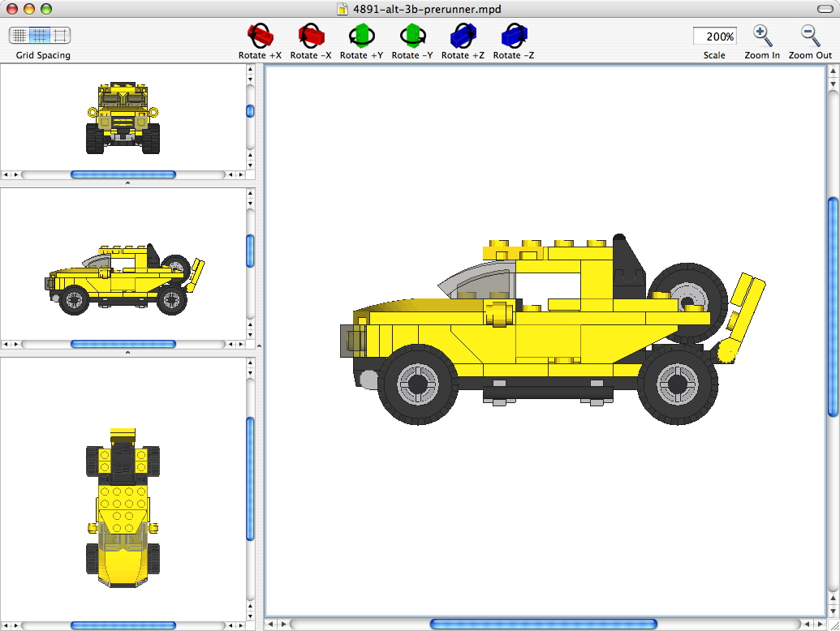Click the left scroll arrow below the top view panel
Image resolution: width=840 pixels, height=631 pixels.
point(6,625)
